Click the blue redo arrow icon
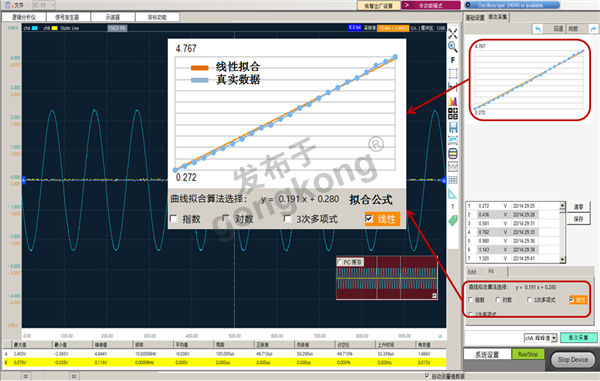 pos(593,29)
